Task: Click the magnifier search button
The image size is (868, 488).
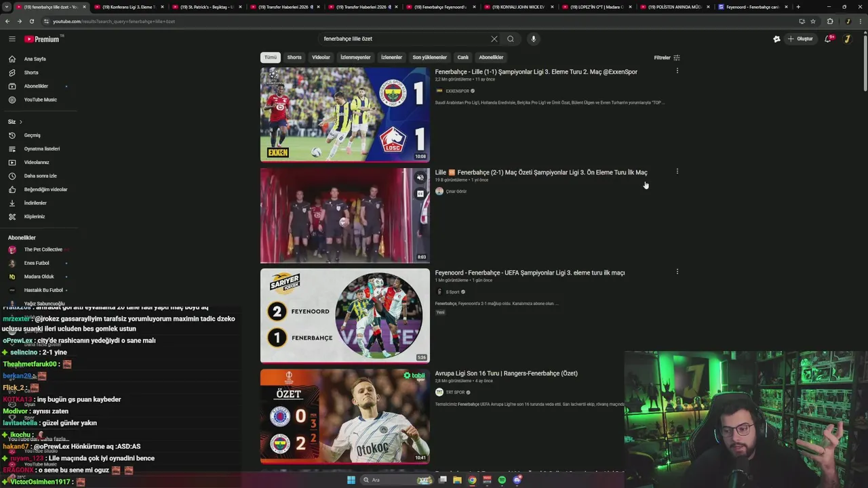Action: pos(511,39)
